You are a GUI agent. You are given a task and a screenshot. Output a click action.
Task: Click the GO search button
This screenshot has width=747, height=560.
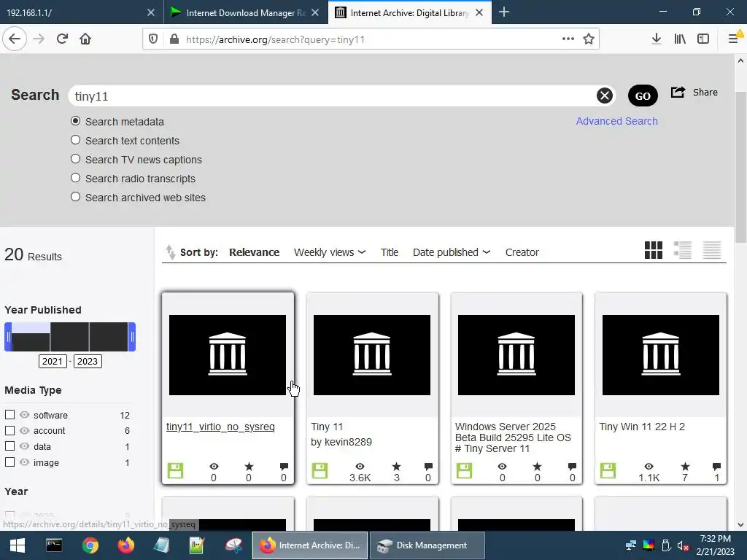(x=643, y=96)
